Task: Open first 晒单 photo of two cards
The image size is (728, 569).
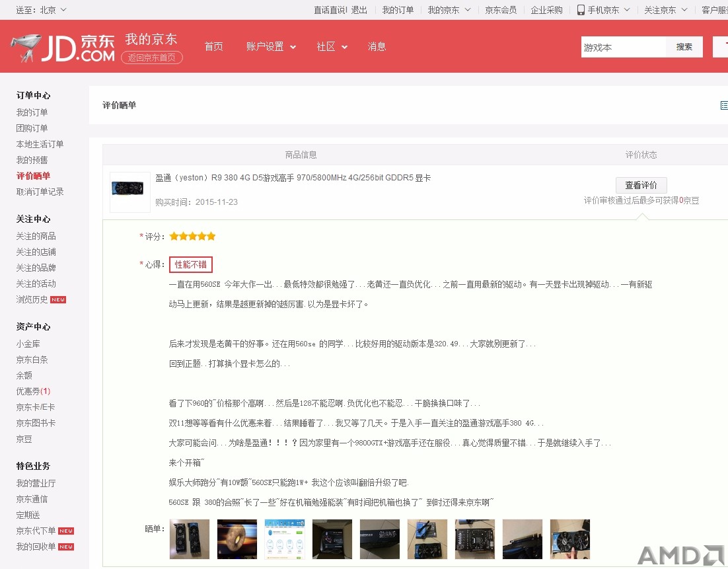Action: pos(190,539)
